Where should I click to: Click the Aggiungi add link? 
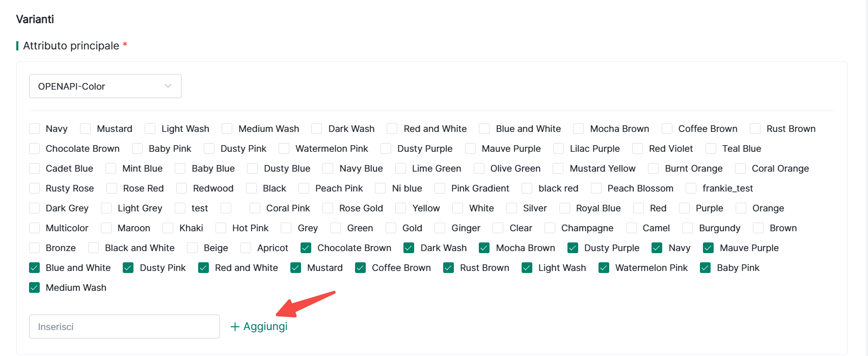click(265, 326)
